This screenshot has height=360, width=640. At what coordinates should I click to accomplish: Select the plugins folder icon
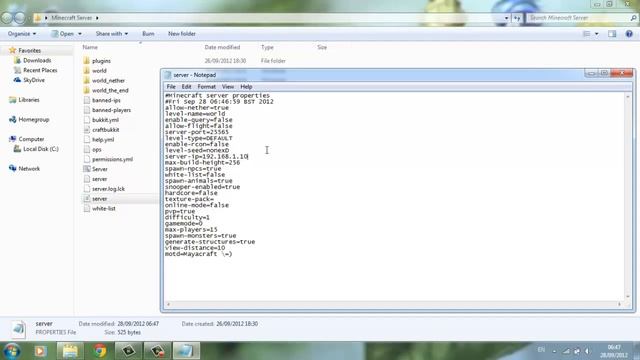(87, 61)
